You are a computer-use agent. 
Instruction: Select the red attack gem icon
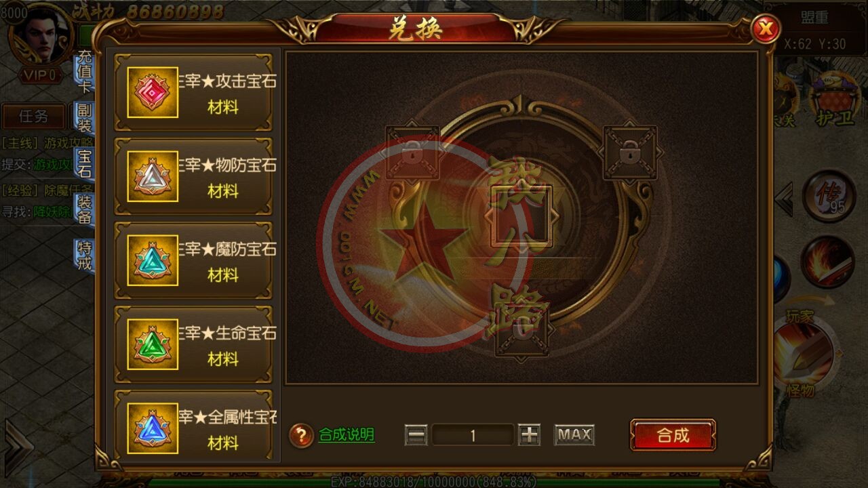153,92
